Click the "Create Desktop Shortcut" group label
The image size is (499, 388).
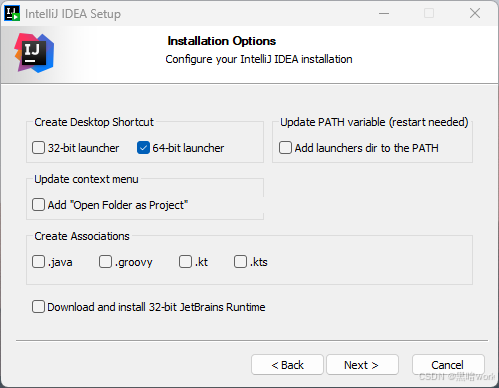(94, 122)
